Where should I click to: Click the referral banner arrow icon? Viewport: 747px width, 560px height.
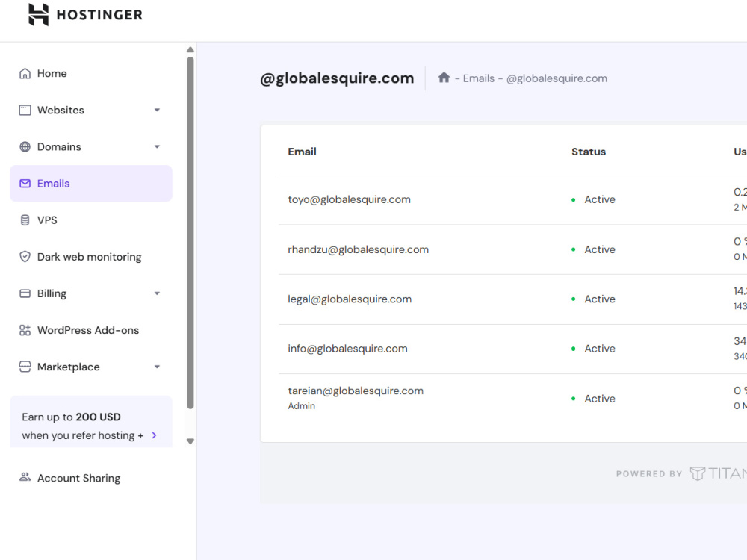[154, 435]
